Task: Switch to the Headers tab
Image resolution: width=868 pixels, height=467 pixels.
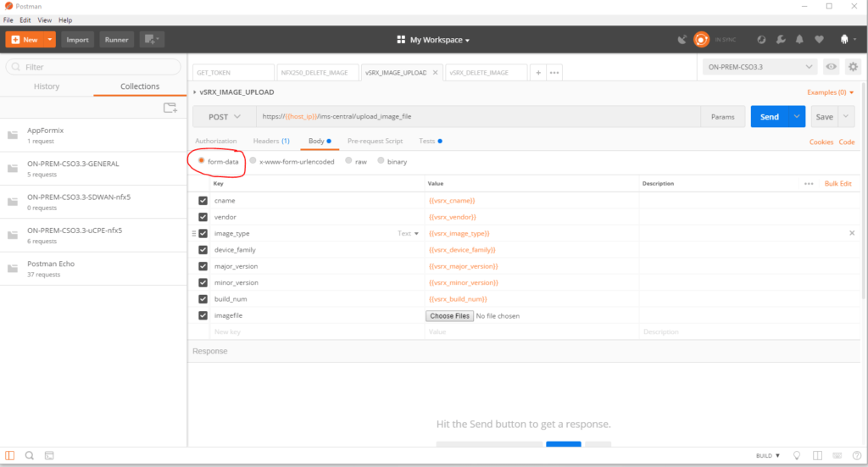Action: tap(271, 141)
